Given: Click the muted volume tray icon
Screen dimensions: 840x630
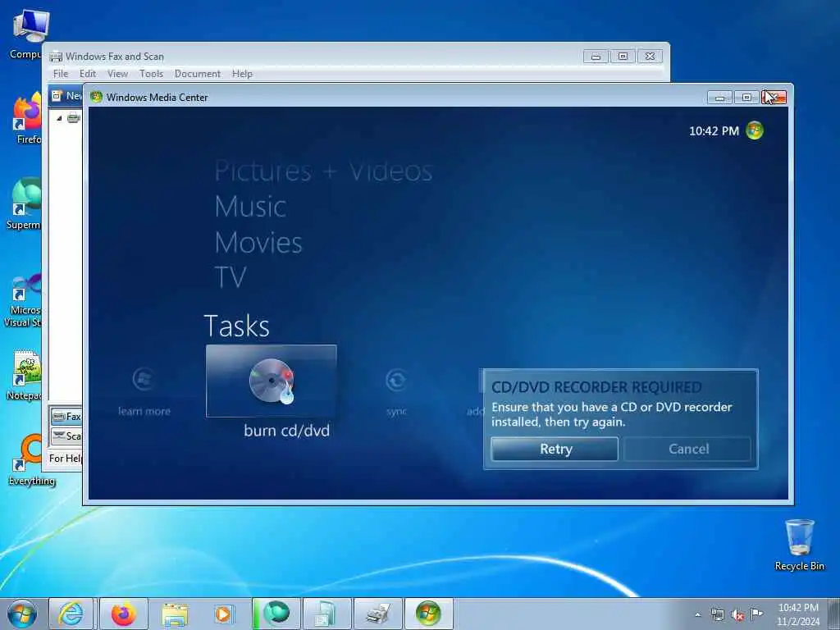Looking at the screenshot, I should 737,615.
